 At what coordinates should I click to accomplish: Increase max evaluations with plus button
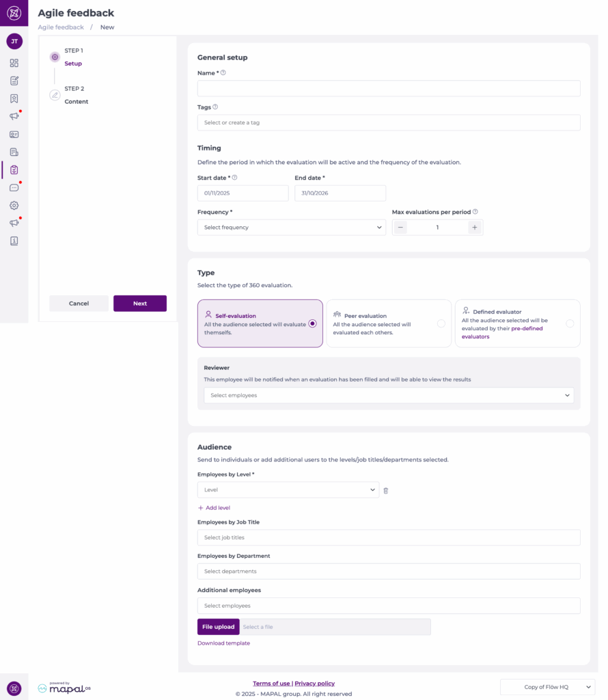474,228
